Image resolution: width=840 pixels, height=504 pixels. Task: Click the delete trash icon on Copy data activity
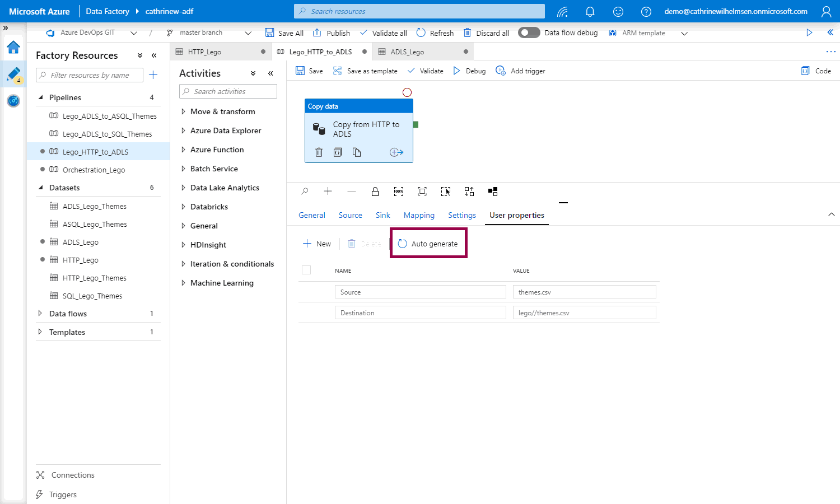(319, 152)
